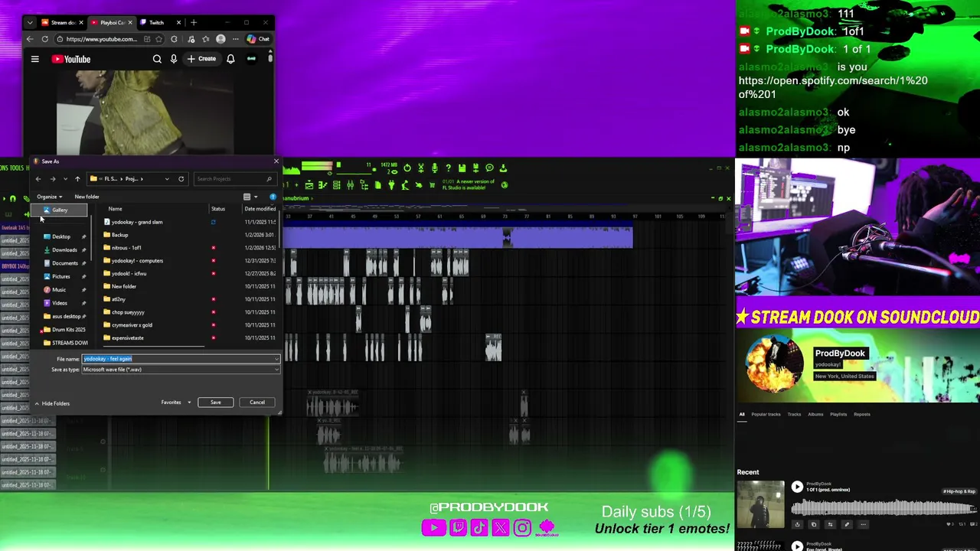Click the File name input field
The width and height of the screenshot is (980, 551).
click(181, 359)
